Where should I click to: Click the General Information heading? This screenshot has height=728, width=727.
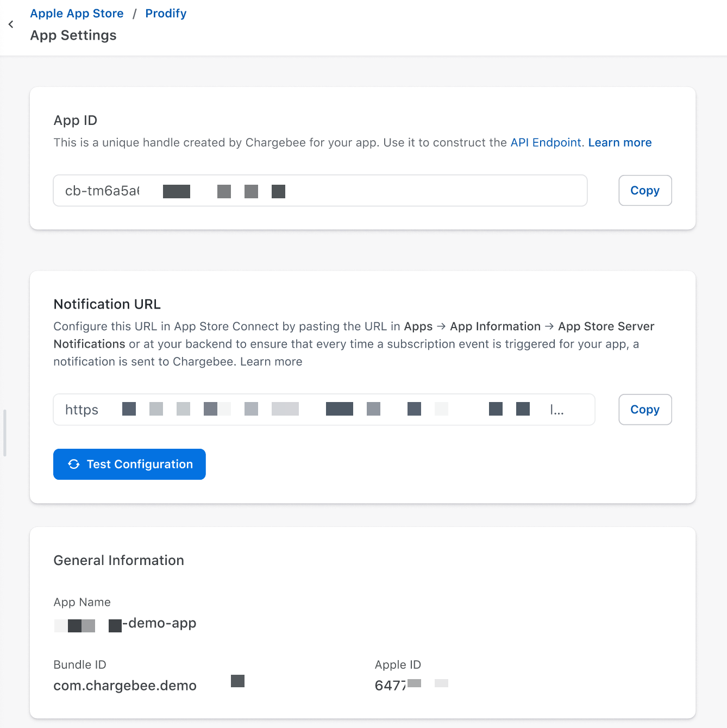point(118,560)
